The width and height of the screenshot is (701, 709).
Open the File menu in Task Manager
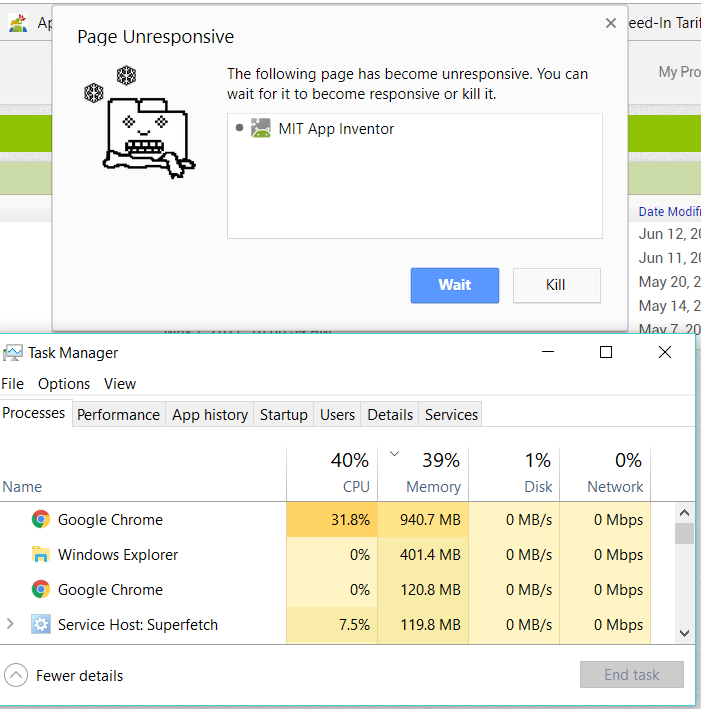[x=13, y=384]
